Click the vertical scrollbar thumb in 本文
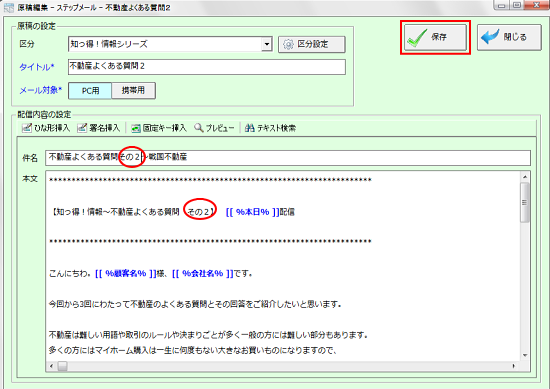This screenshot has width=550, height=389. click(x=525, y=202)
